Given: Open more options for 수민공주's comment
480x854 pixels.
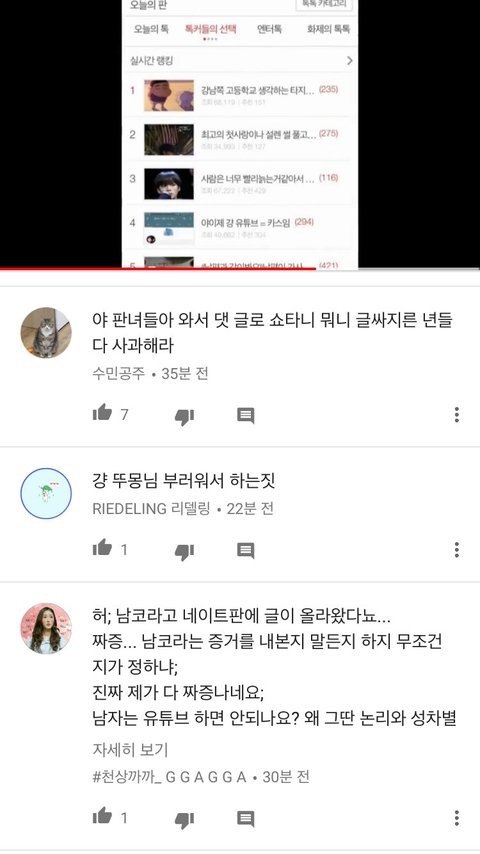Looking at the screenshot, I should click(x=457, y=414).
